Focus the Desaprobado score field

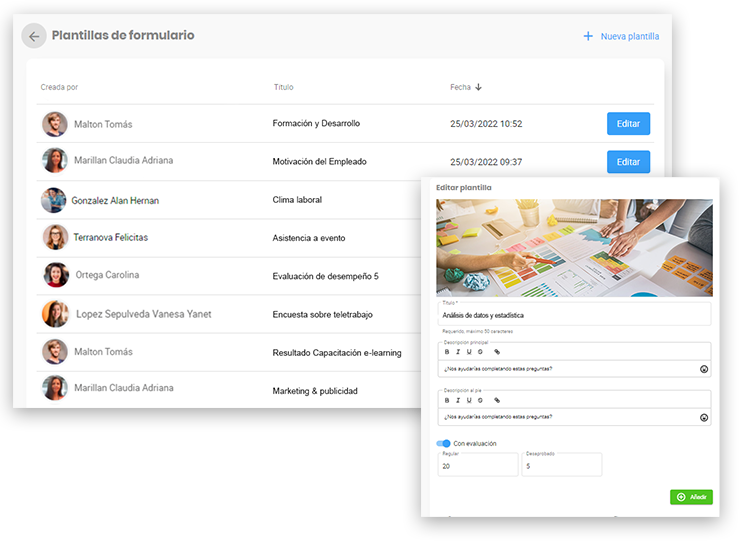[x=562, y=465]
